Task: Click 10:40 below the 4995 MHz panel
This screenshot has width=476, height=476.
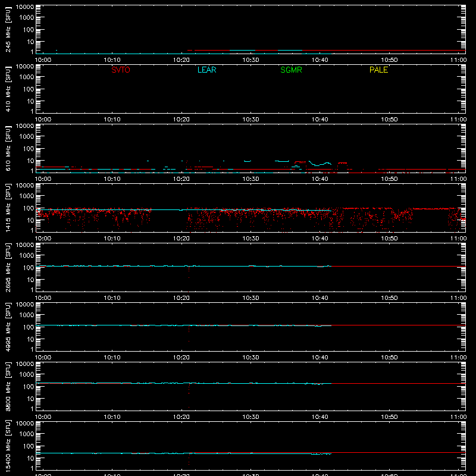Action: pyautogui.click(x=320, y=358)
